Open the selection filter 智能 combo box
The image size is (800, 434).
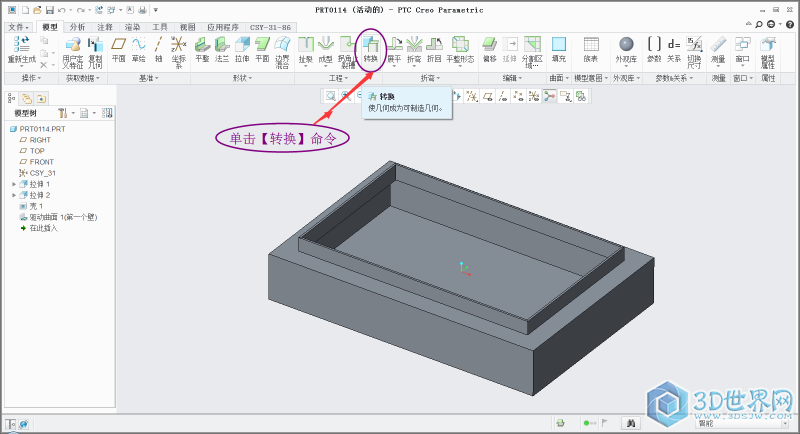coord(742,424)
